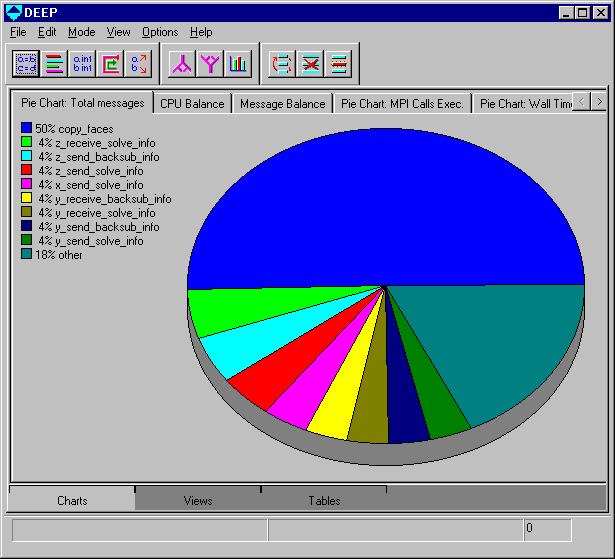Switch to the Tables bottom tab

pos(324,501)
